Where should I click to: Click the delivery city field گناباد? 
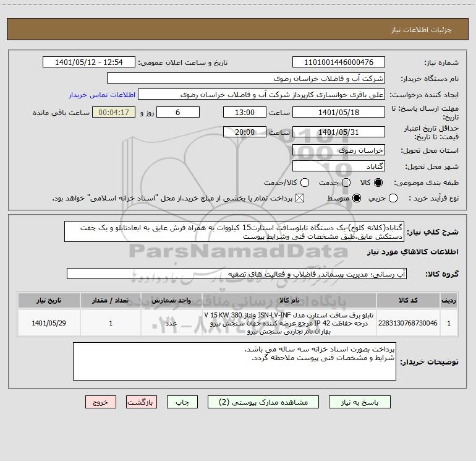tap(339, 166)
